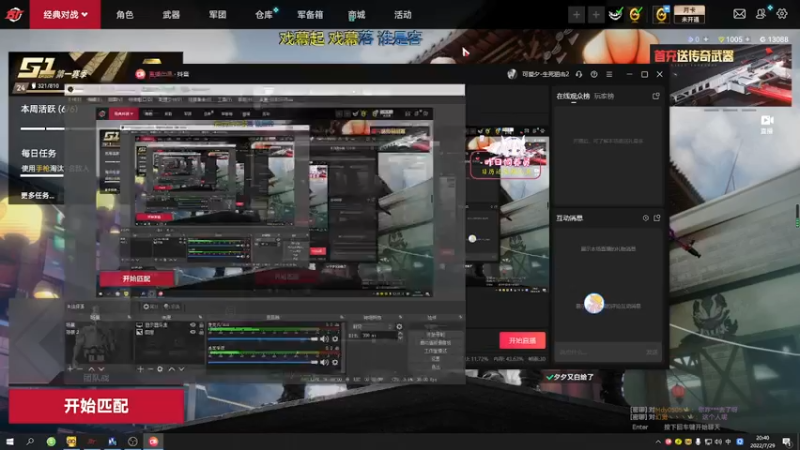Click the 本周活跃 weekly activity label
Image resolution: width=800 pixels, height=450 pixels.
point(48,109)
